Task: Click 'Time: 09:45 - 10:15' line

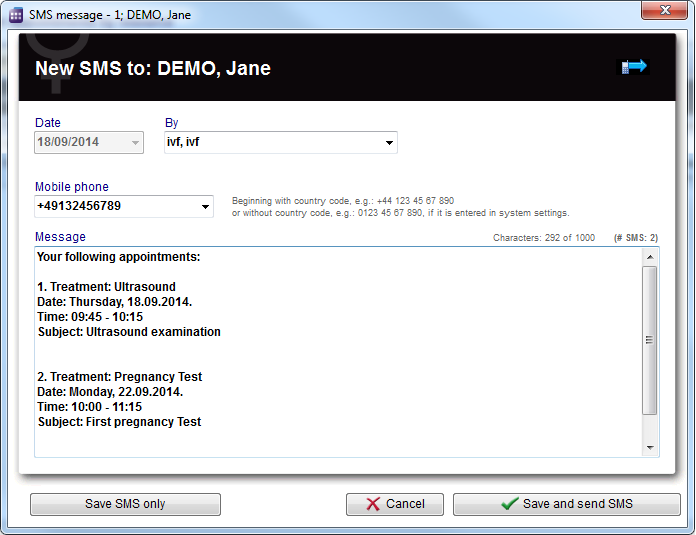Action: 90,317
